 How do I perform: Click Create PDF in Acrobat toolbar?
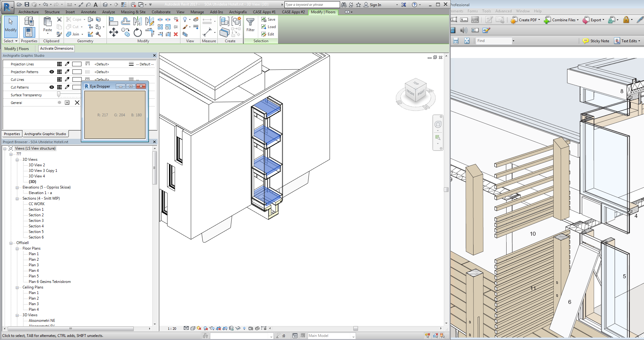click(x=525, y=20)
